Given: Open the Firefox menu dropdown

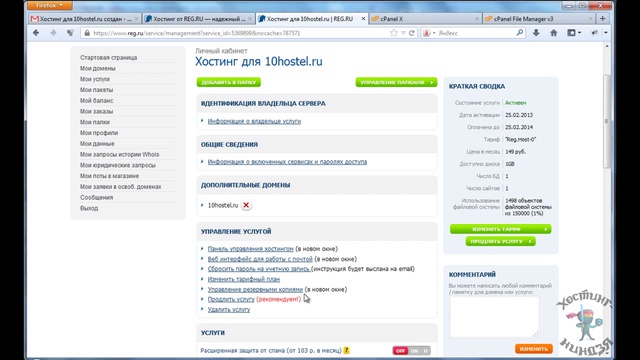Looking at the screenshot, I should 49,5.
